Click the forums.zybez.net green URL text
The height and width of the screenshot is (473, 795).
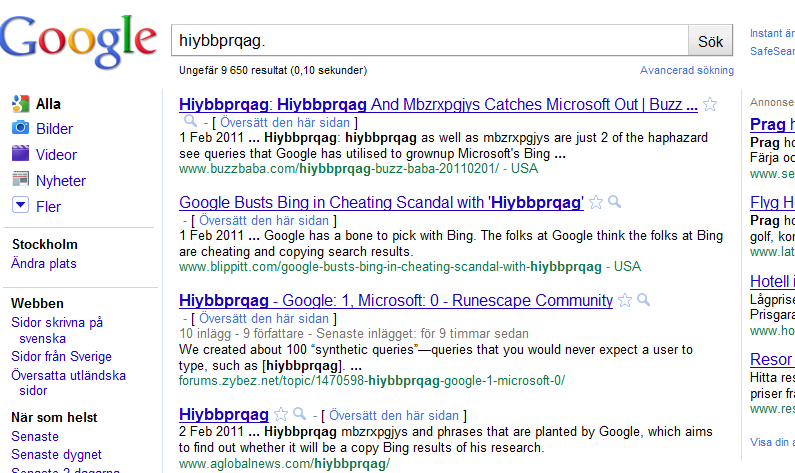pyautogui.click(x=372, y=381)
